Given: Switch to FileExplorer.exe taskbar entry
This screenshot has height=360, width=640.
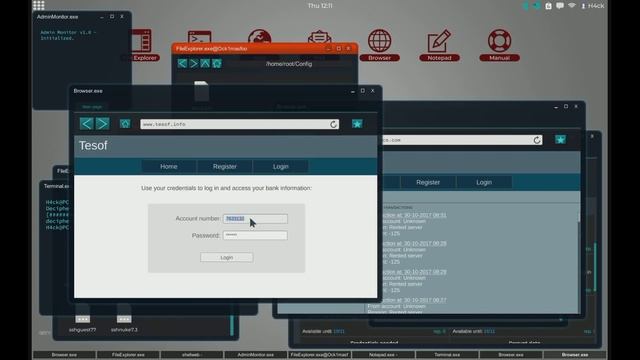Looking at the screenshot, I should [x=128, y=355].
